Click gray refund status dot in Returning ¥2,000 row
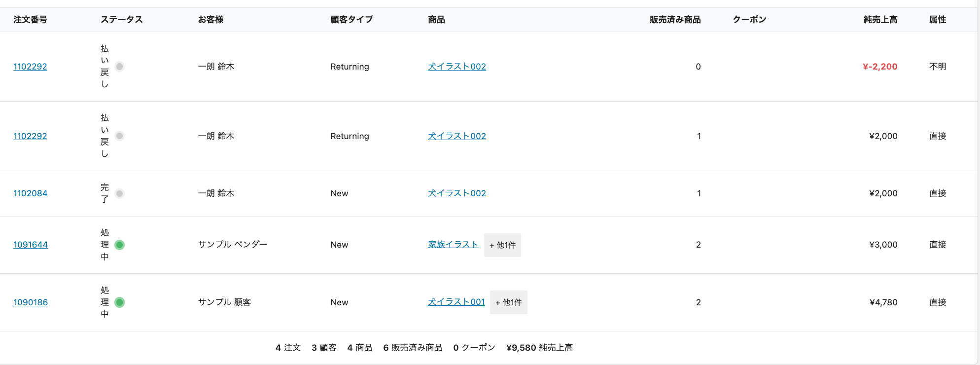This screenshot has height=365, width=980. click(x=119, y=136)
